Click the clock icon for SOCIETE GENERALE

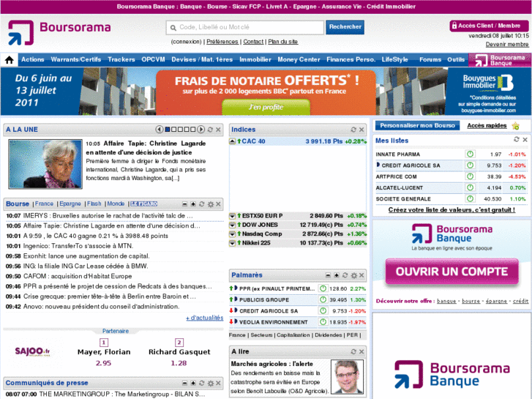(x=470, y=198)
